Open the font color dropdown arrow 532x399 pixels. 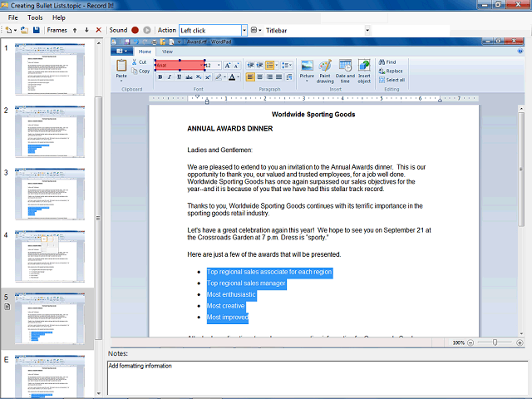(239, 77)
